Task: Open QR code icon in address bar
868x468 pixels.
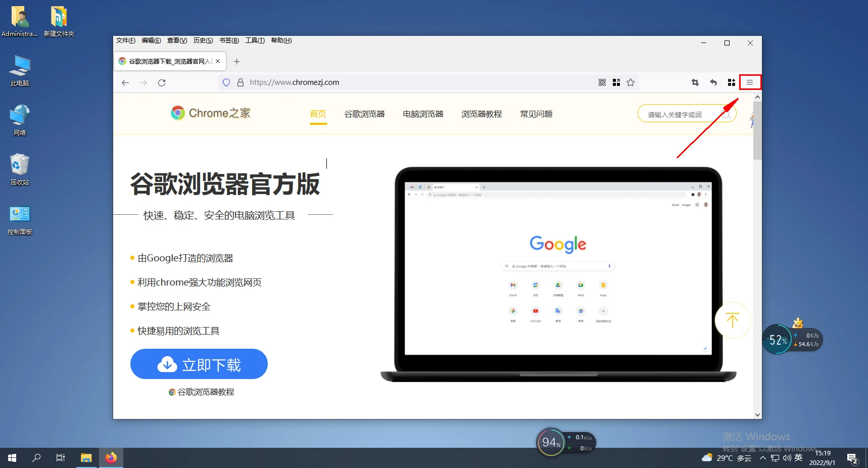Action: click(602, 82)
